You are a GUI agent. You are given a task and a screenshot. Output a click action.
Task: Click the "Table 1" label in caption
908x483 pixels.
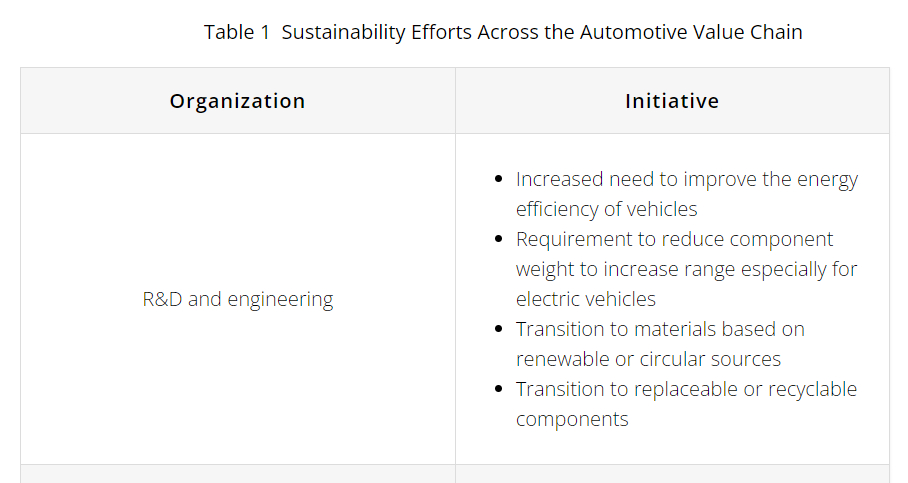click(237, 32)
